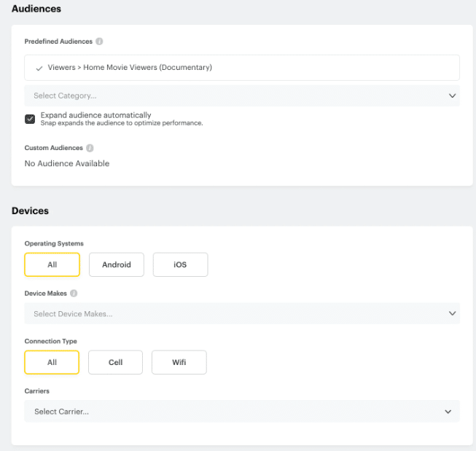This screenshot has width=476, height=451.
Task: Select Wifi connection type
Action: pyautogui.click(x=179, y=362)
